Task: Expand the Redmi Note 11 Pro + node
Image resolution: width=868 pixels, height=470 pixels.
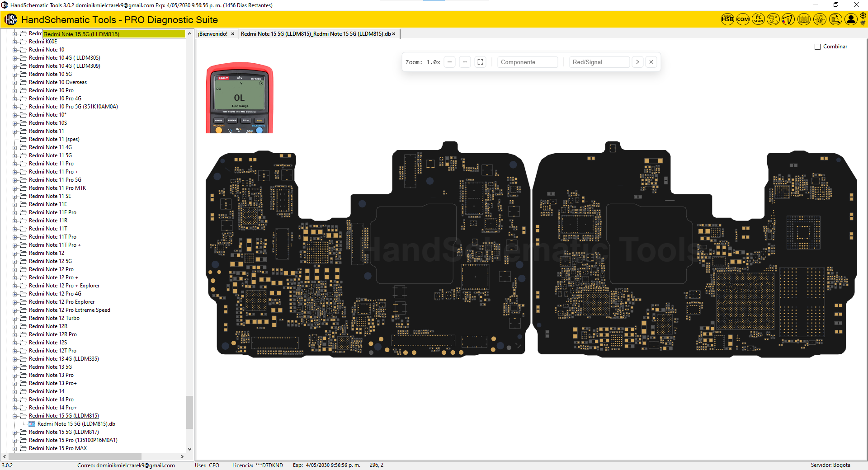Action: coord(14,172)
